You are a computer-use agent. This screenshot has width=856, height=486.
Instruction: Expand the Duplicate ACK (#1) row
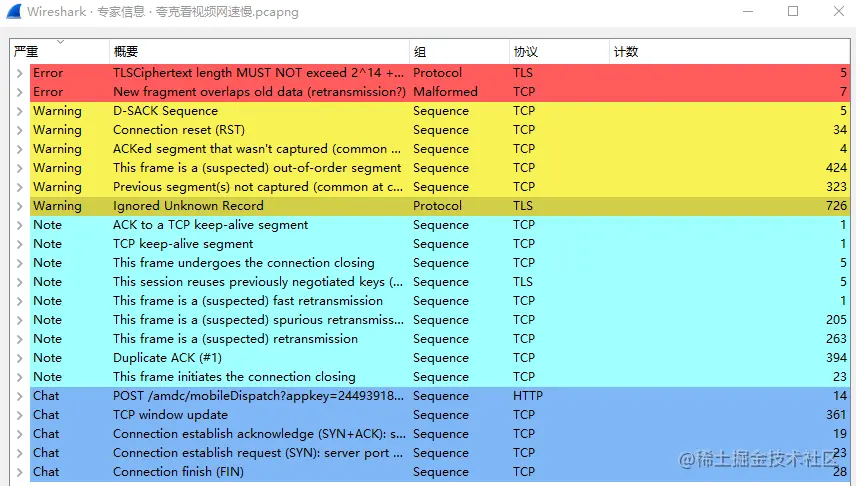pyautogui.click(x=20, y=358)
